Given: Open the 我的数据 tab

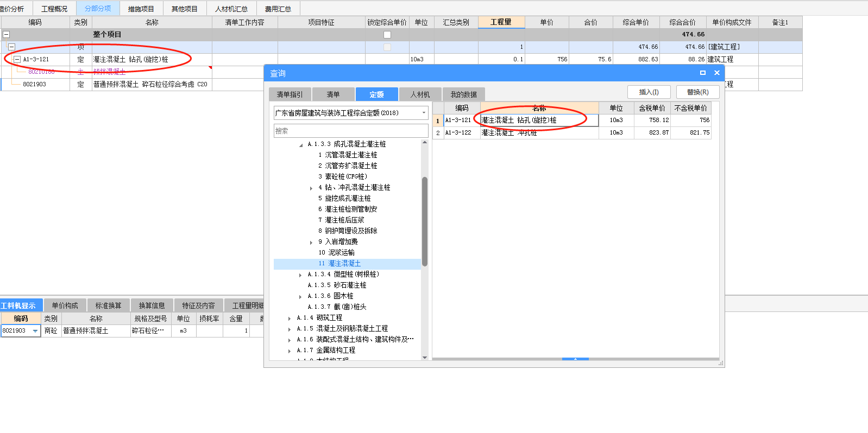Looking at the screenshot, I should point(464,94).
